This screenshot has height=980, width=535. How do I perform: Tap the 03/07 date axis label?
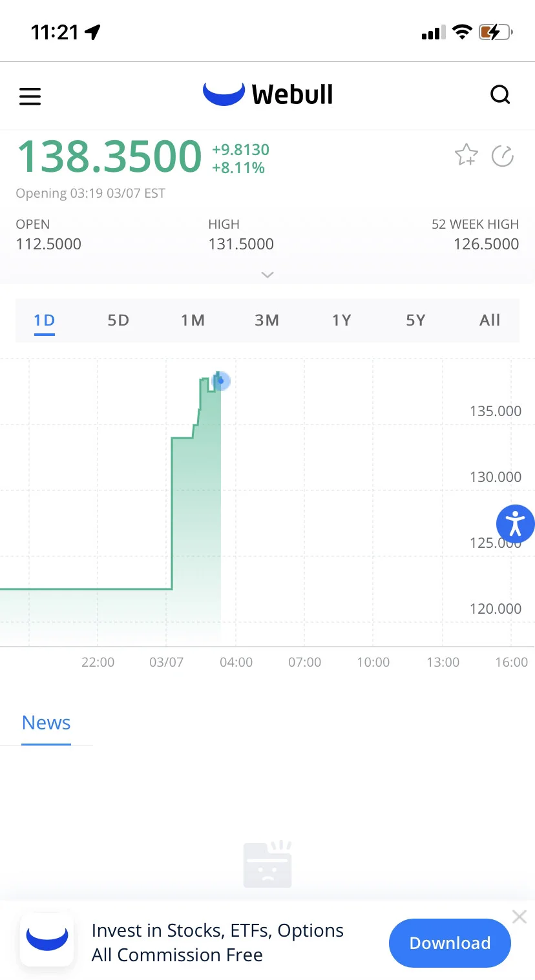coord(166,662)
